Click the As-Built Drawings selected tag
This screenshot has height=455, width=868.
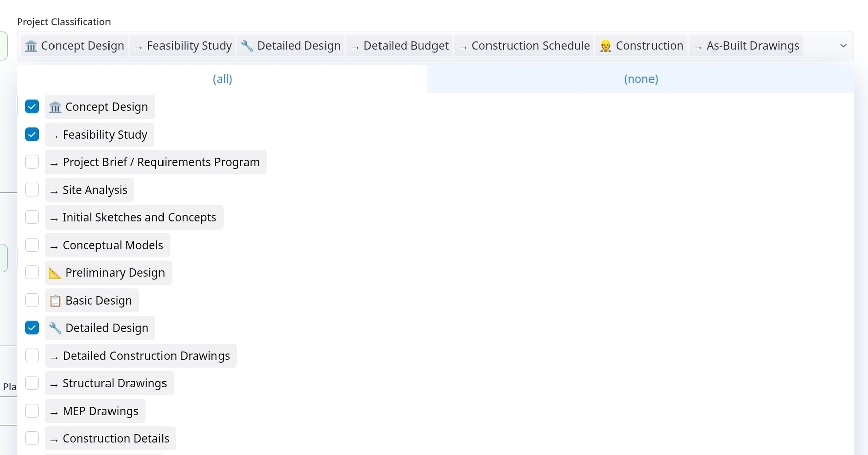coord(747,46)
